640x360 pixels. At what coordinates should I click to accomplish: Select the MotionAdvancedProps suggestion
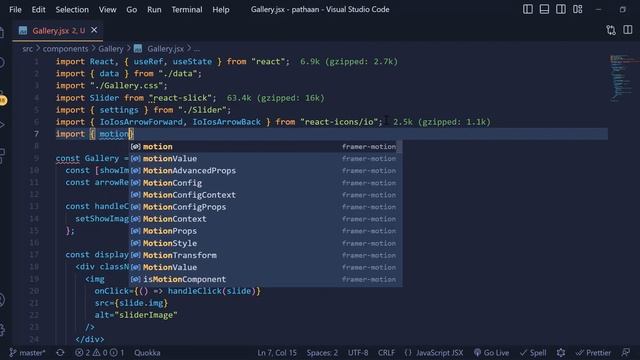click(263, 171)
